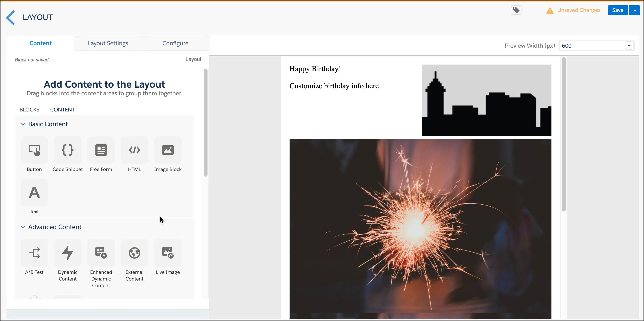Click the Dynamic Content block icon
Viewport: 644px width, 321px height.
click(x=68, y=253)
